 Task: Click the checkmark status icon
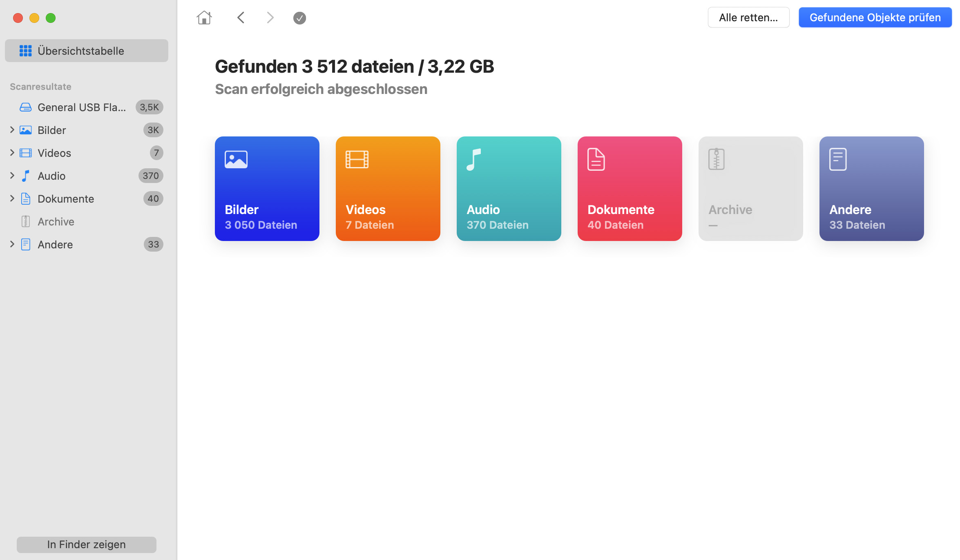[299, 18]
